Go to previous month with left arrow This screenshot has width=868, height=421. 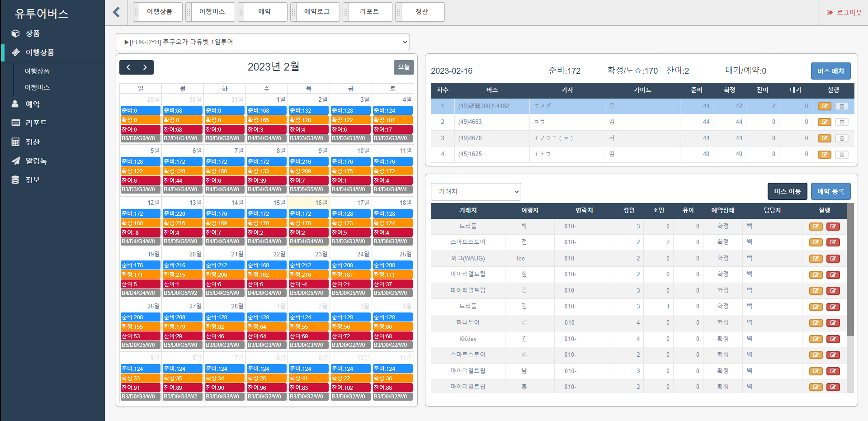coord(128,67)
